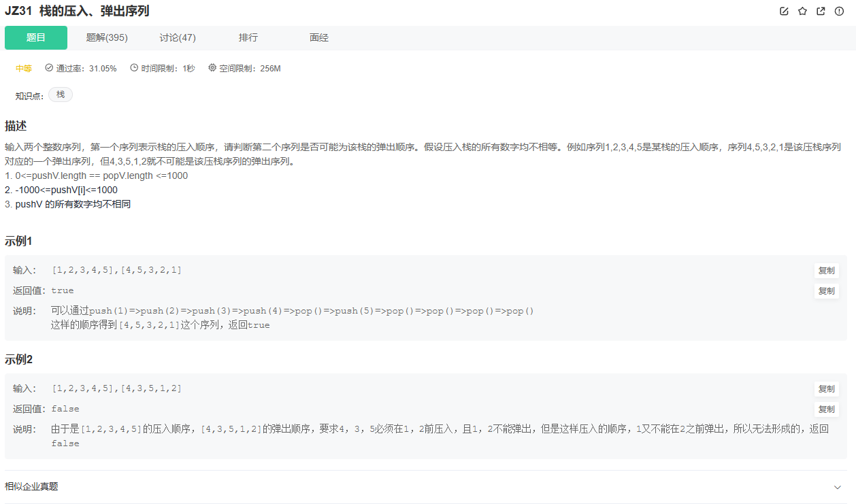
Task: Click the star favorite icon
Action: click(x=802, y=11)
